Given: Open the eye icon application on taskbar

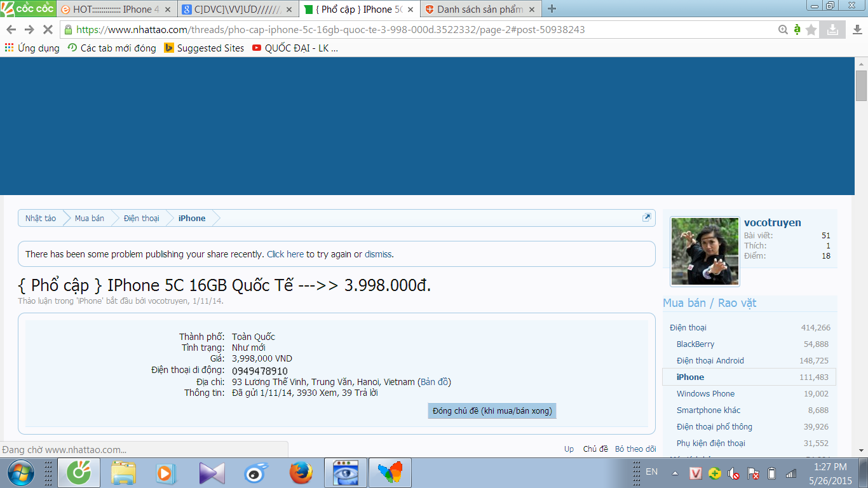Looking at the screenshot, I should click(x=346, y=473).
